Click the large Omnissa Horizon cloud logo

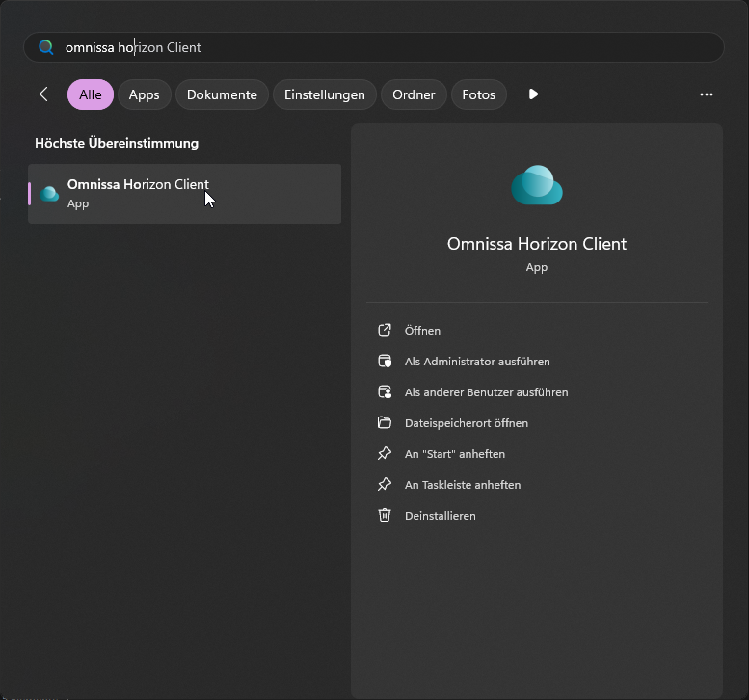(536, 185)
